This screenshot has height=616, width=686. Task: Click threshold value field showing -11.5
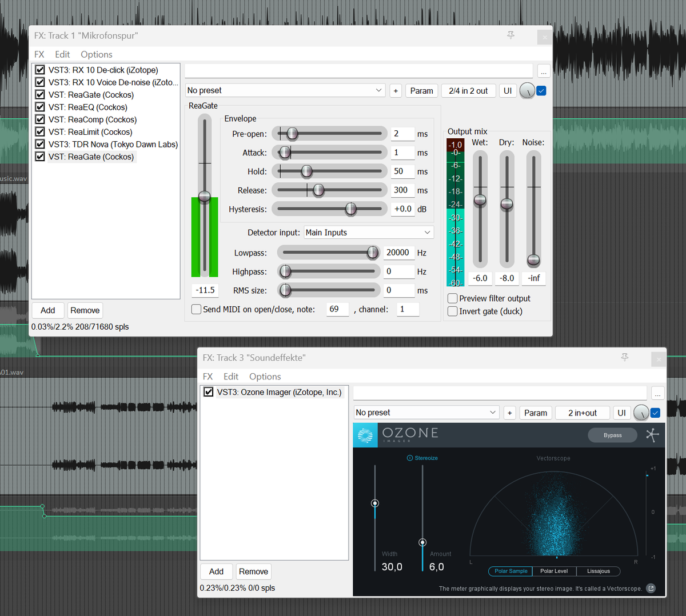(x=205, y=290)
